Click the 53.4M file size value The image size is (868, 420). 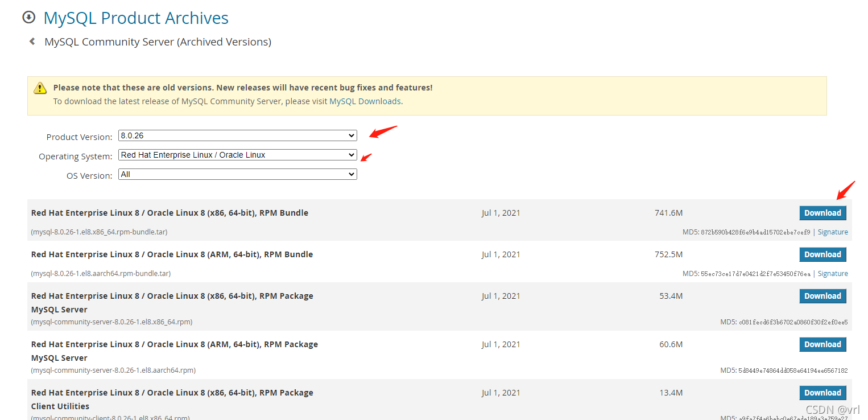(671, 296)
